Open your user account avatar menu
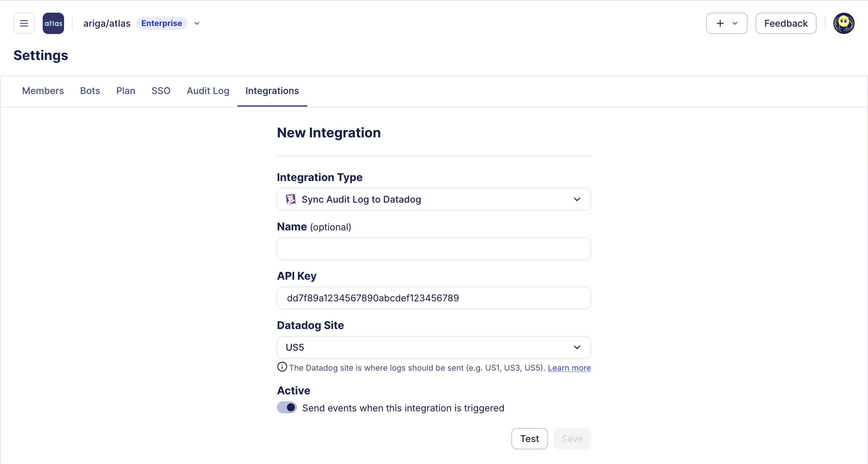 point(844,23)
